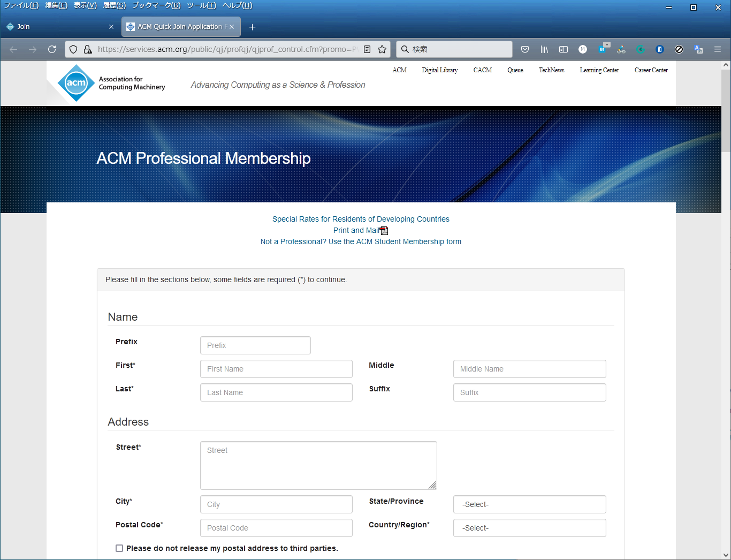Screen dimensions: 731x560
Task: Open the translate extension icon
Action: pos(698,49)
